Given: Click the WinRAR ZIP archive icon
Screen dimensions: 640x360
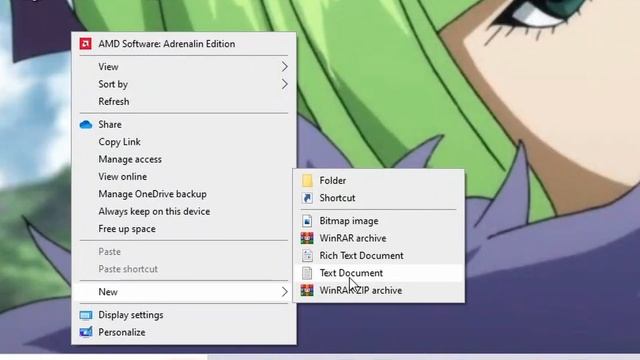Looking at the screenshot, I should 307,290.
